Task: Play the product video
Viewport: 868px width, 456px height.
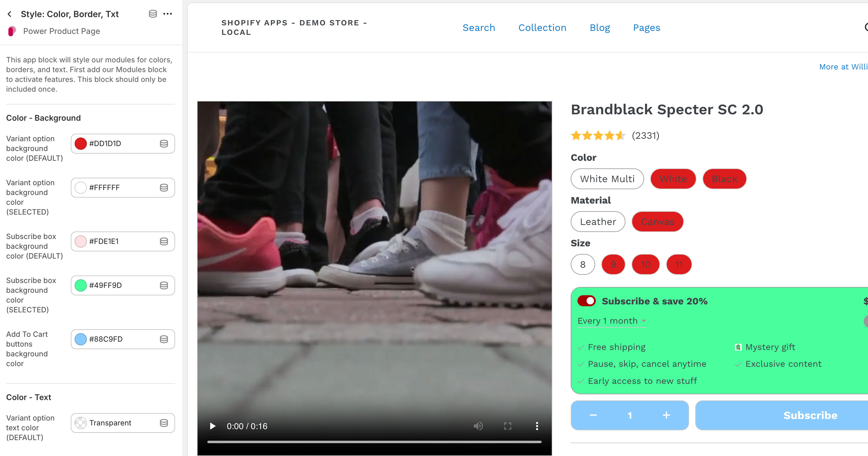Action: coord(213,426)
